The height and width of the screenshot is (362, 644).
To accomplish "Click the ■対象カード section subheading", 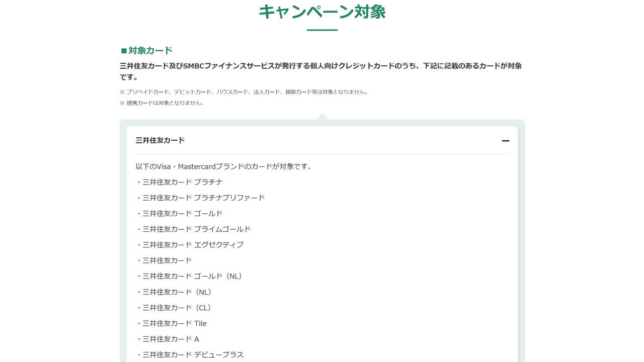I will click(x=146, y=50).
